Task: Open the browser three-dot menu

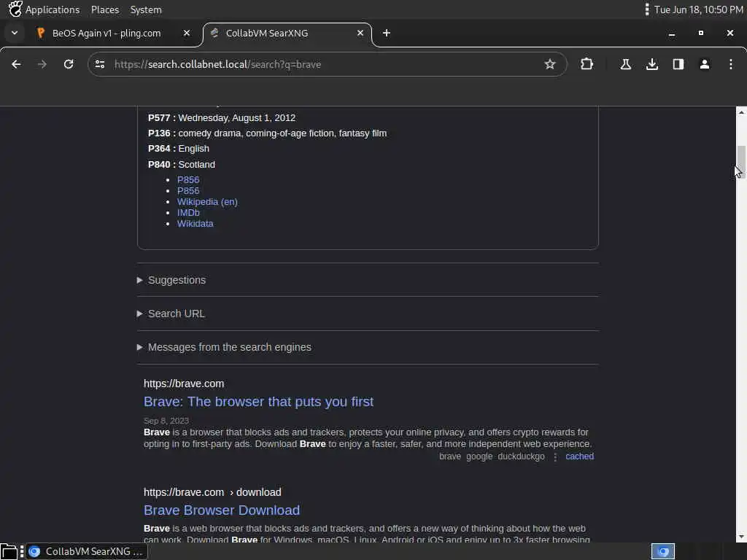Action: [x=731, y=64]
